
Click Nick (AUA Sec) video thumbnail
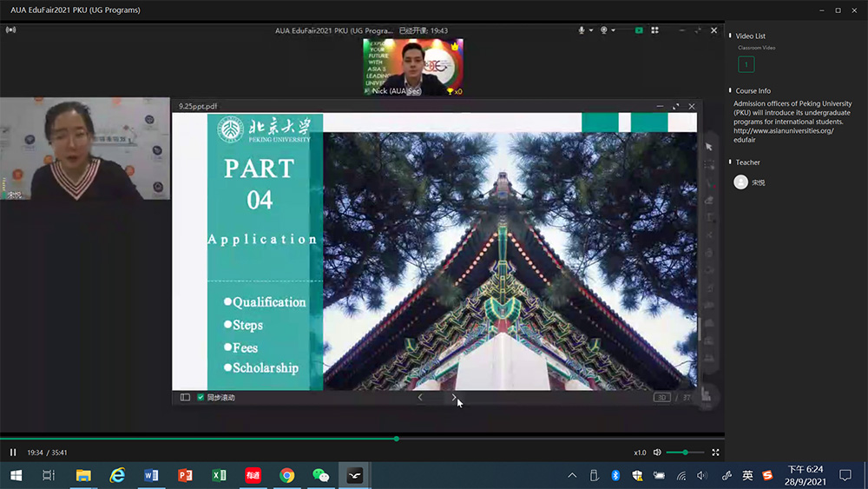(413, 67)
